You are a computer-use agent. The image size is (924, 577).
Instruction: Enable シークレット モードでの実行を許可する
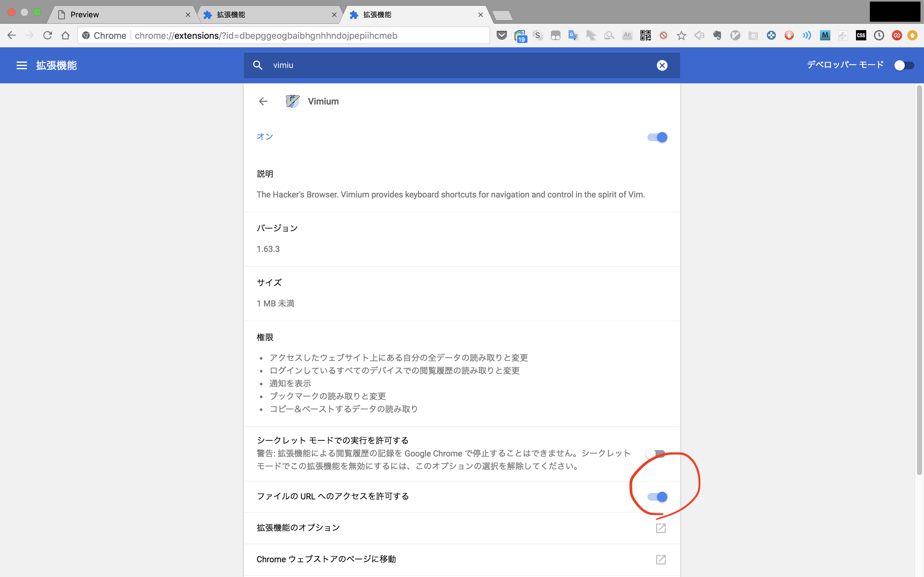655,453
